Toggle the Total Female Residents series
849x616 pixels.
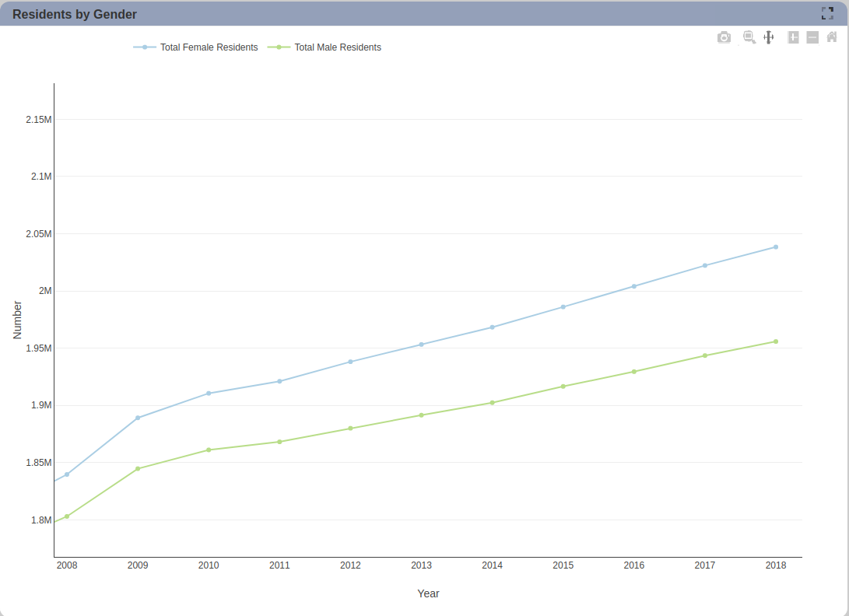coord(196,47)
